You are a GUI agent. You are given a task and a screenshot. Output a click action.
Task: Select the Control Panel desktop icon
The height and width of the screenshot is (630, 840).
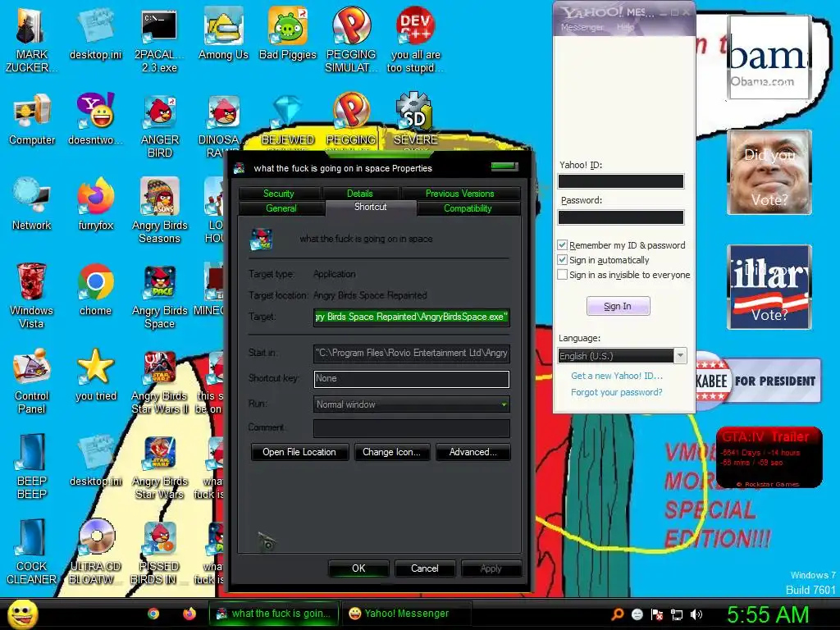pyautogui.click(x=31, y=381)
